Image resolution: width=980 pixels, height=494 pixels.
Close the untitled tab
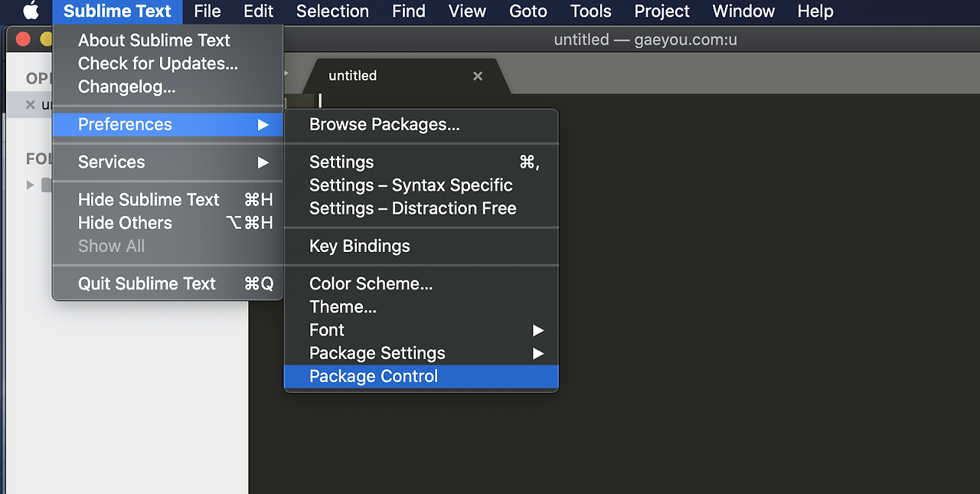(x=478, y=76)
